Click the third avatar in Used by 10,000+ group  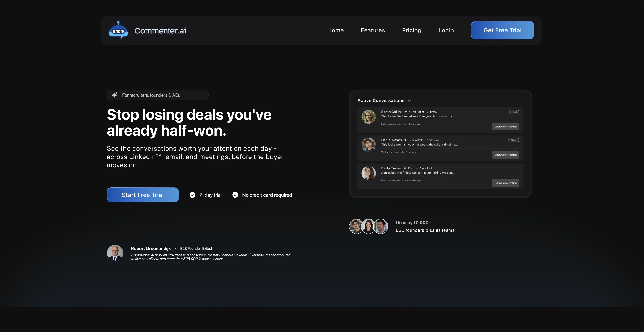[x=381, y=226]
